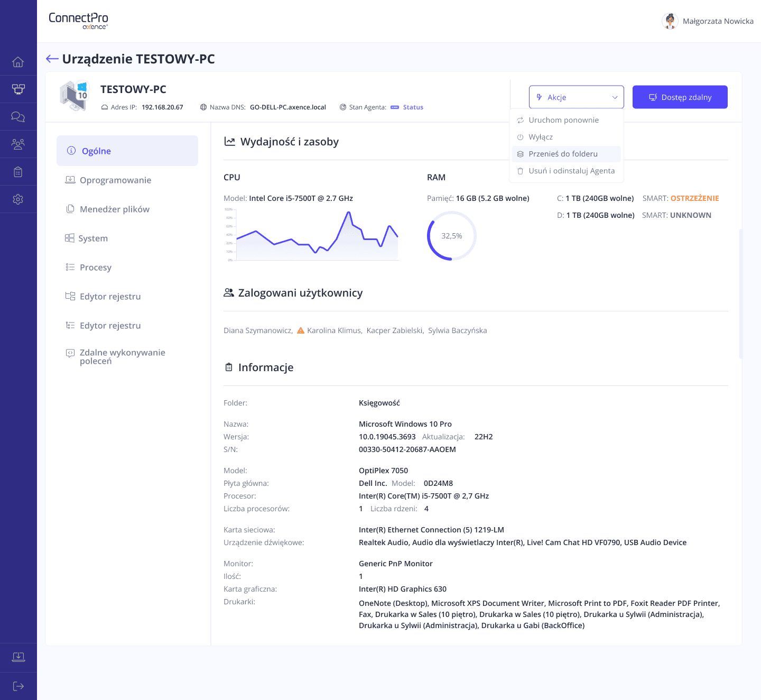Click the globe icon beside Nazwa DNS
The height and width of the screenshot is (700, 761).
(203, 107)
